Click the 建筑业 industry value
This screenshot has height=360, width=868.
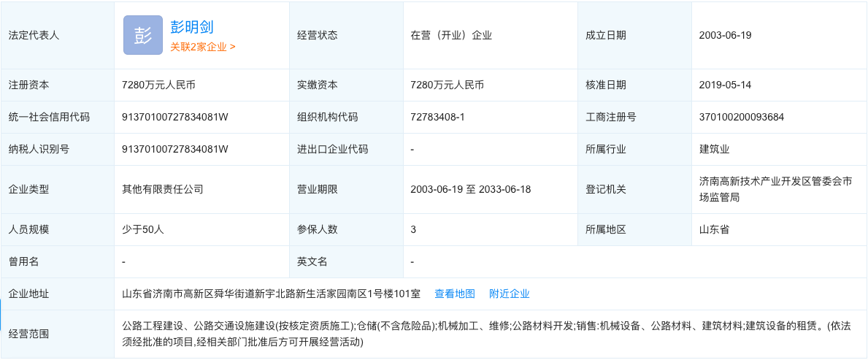[x=714, y=149]
